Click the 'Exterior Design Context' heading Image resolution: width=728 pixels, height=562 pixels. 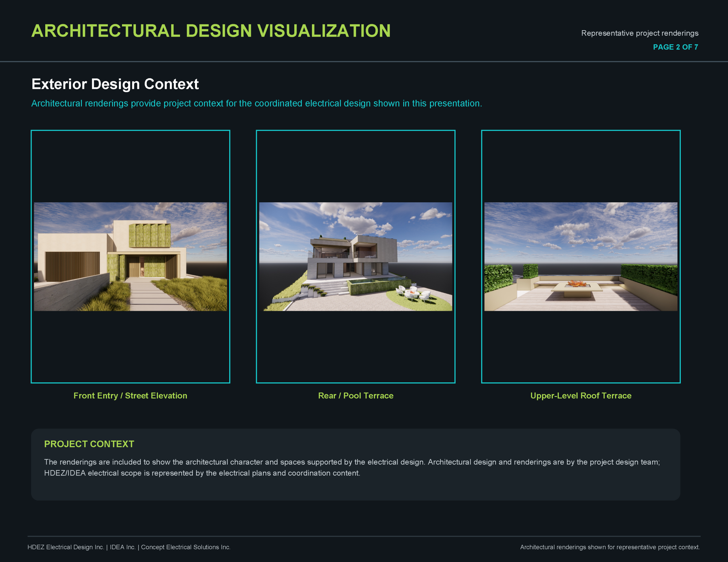(x=115, y=84)
